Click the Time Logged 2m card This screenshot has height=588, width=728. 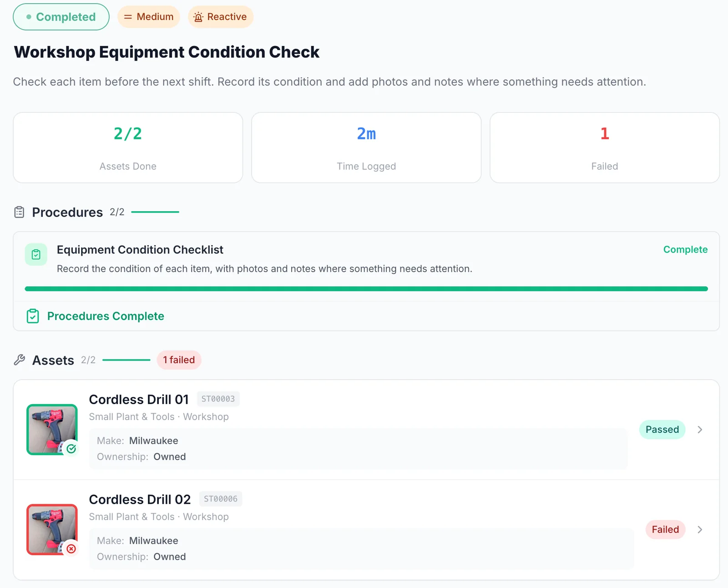coord(366,148)
